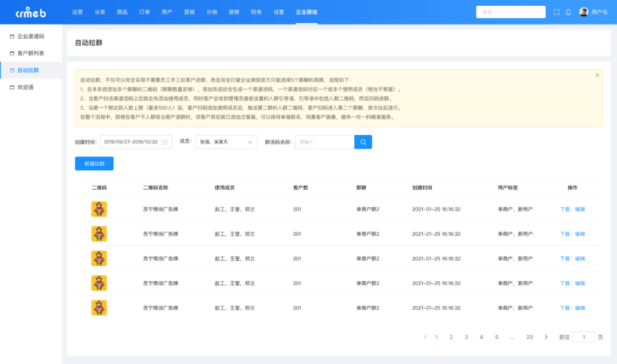Click 下载 link in first row

pyautogui.click(x=564, y=209)
